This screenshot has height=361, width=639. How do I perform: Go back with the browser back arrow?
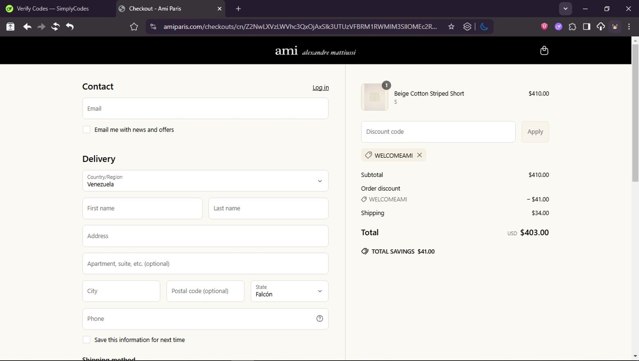[27, 26]
